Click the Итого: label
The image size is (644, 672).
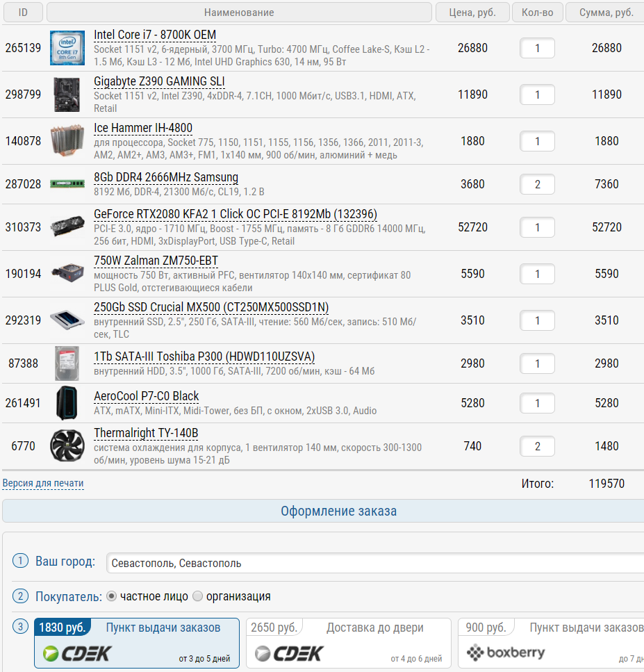(x=538, y=484)
